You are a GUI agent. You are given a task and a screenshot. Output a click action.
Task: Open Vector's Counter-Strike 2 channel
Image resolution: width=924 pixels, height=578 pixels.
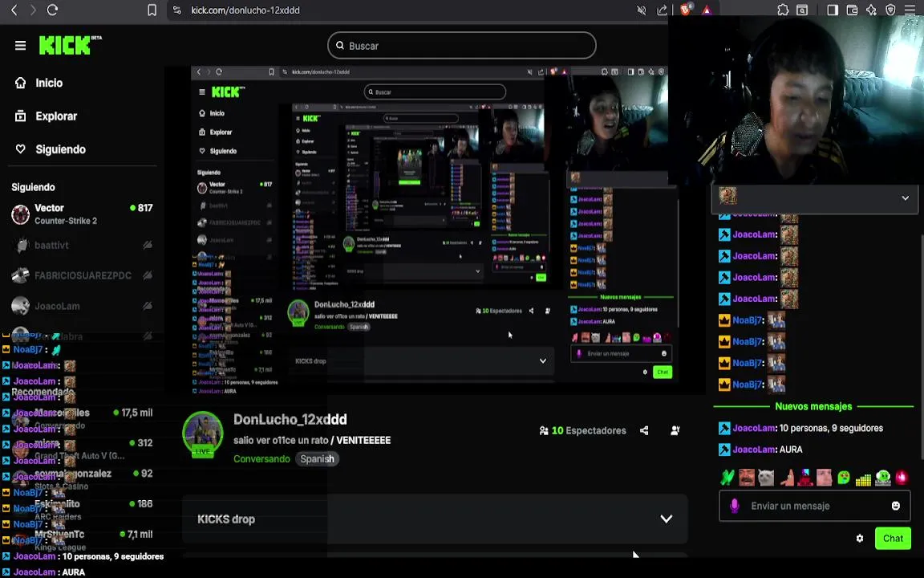(83, 214)
